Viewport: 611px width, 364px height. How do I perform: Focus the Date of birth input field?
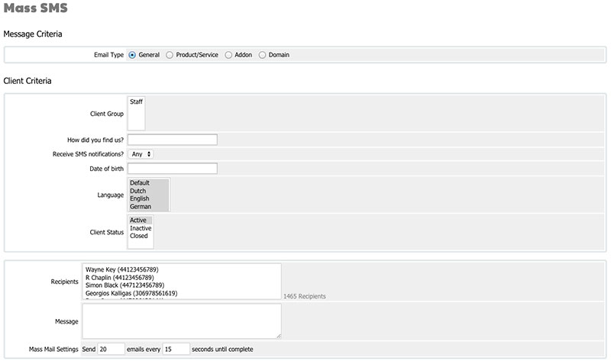coord(172,169)
